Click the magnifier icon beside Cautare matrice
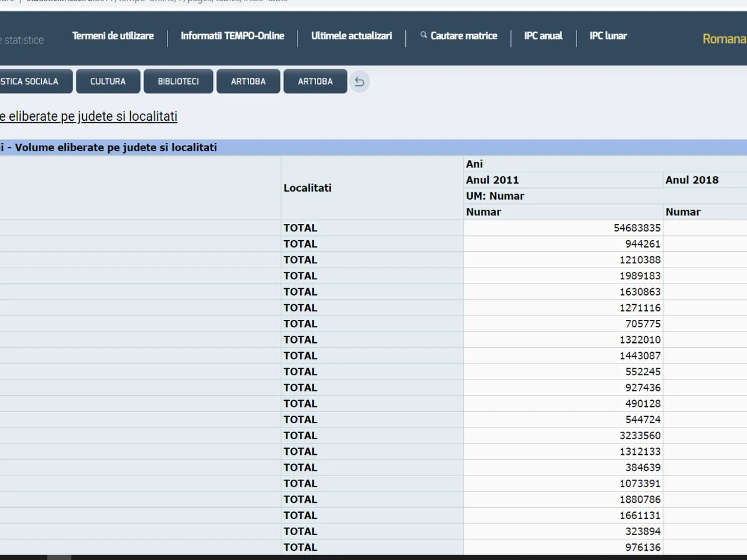Screen dimensions: 747x560 (424, 35)
